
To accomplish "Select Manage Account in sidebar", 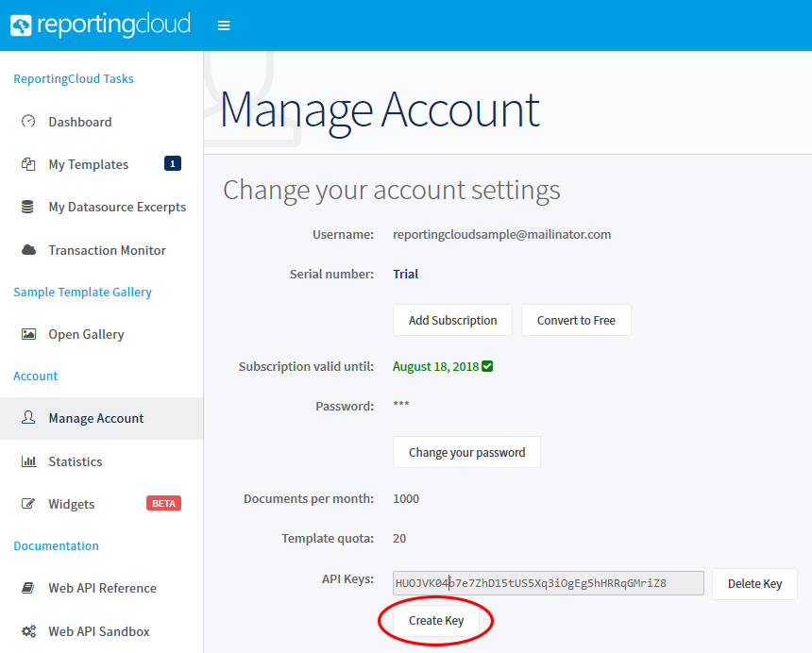I will (102, 418).
